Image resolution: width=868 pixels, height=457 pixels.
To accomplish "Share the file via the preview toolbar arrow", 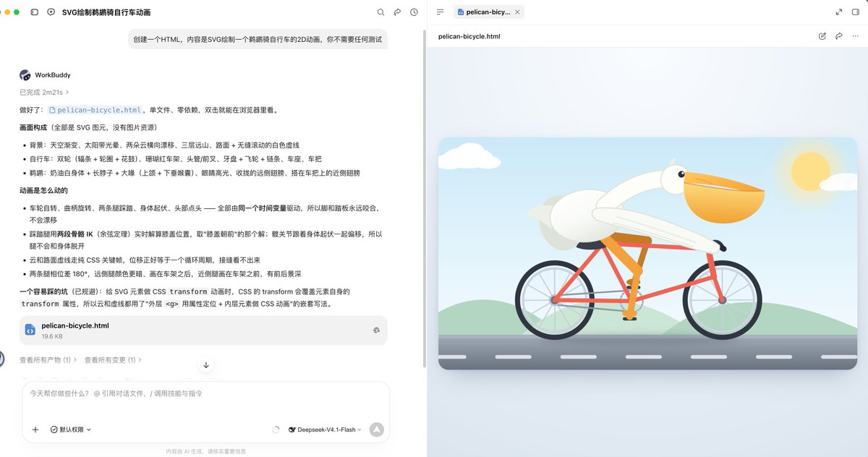I will tap(838, 36).
